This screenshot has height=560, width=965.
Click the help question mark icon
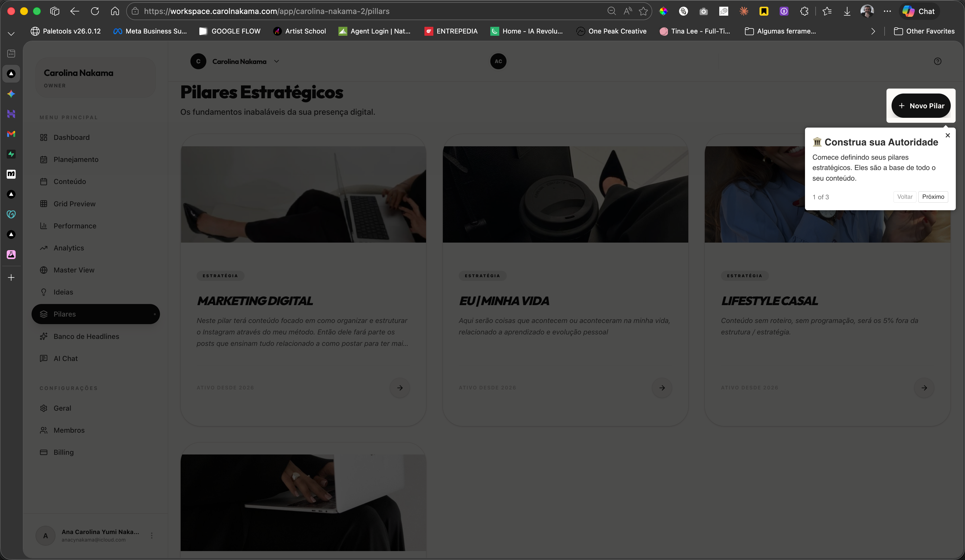tap(937, 61)
